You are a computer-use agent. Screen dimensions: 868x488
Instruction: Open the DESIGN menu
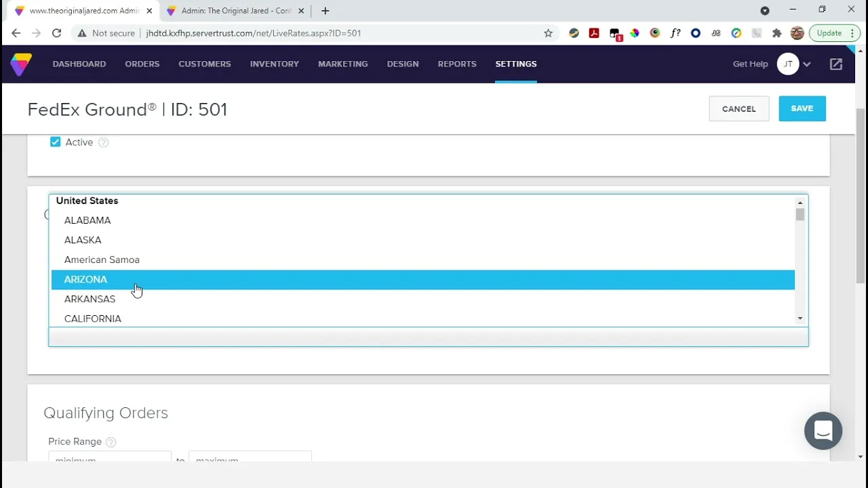(x=403, y=64)
